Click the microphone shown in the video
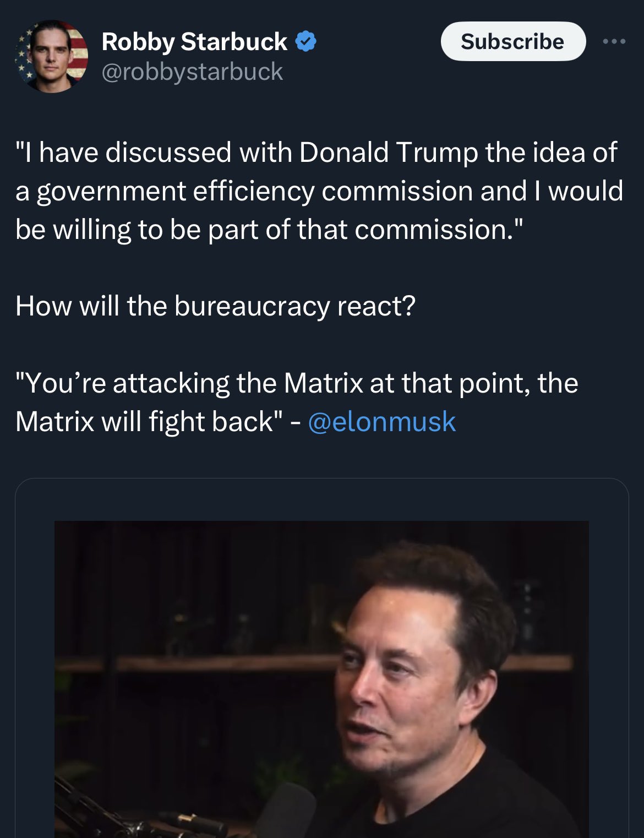Viewport: 644px width, 838px height. (286, 809)
